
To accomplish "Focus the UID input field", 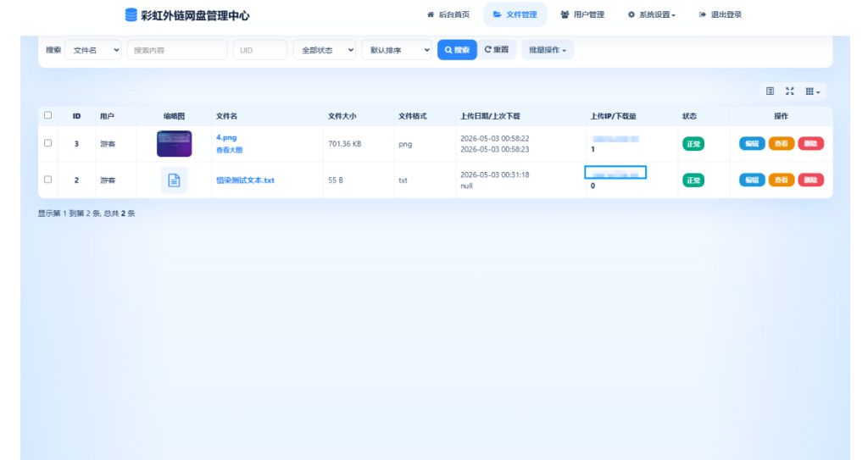I will click(260, 50).
